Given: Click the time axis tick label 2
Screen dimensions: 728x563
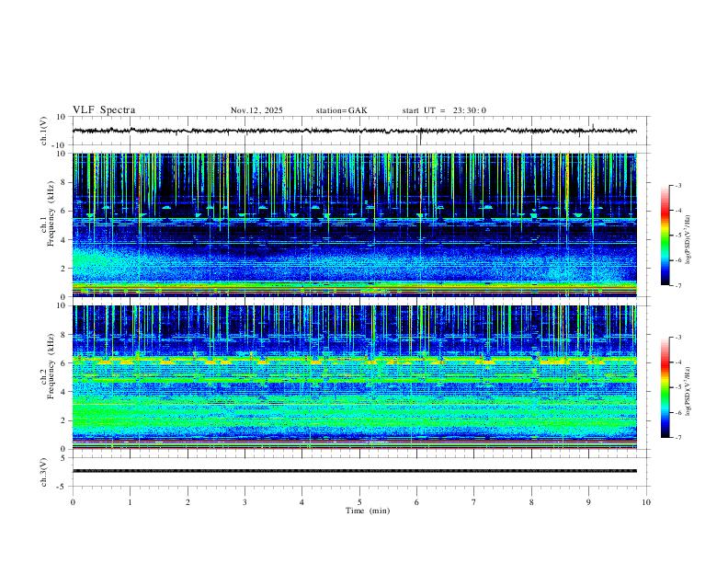Looking at the screenshot, I should click(x=188, y=502).
